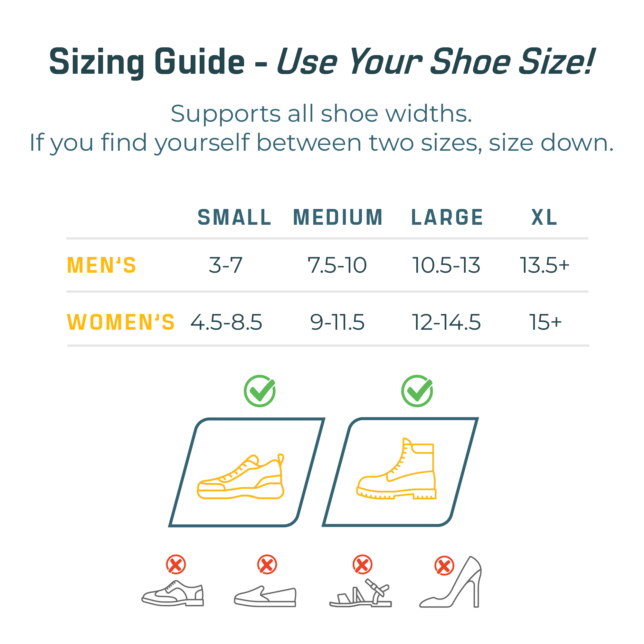
Task: Click the MEN'S row label
Action: 102,266
